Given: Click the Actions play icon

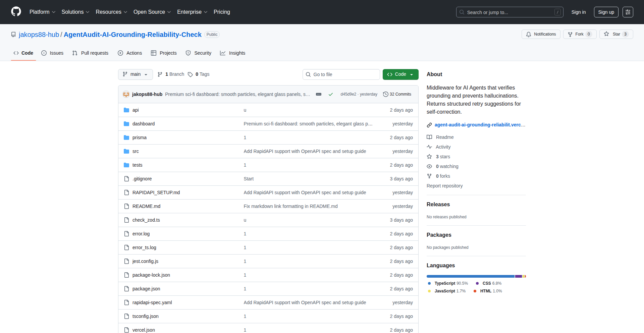Looking at the screenshot, I should pos(120,53).
